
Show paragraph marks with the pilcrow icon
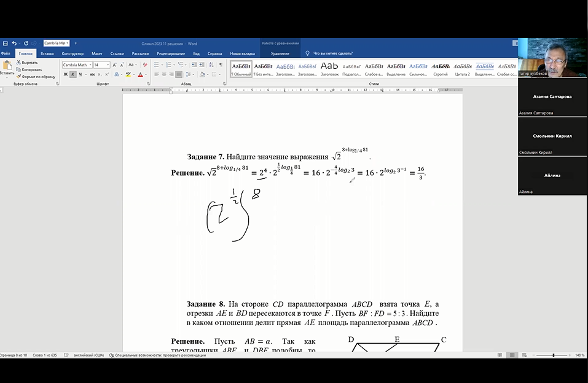pos(221,65)
